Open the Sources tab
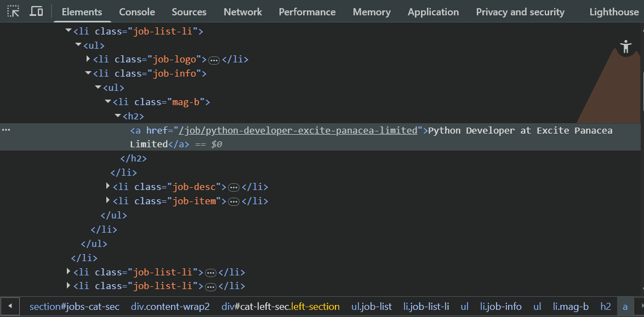The width and height of the screenshot is (644, 317). (189, 12)
